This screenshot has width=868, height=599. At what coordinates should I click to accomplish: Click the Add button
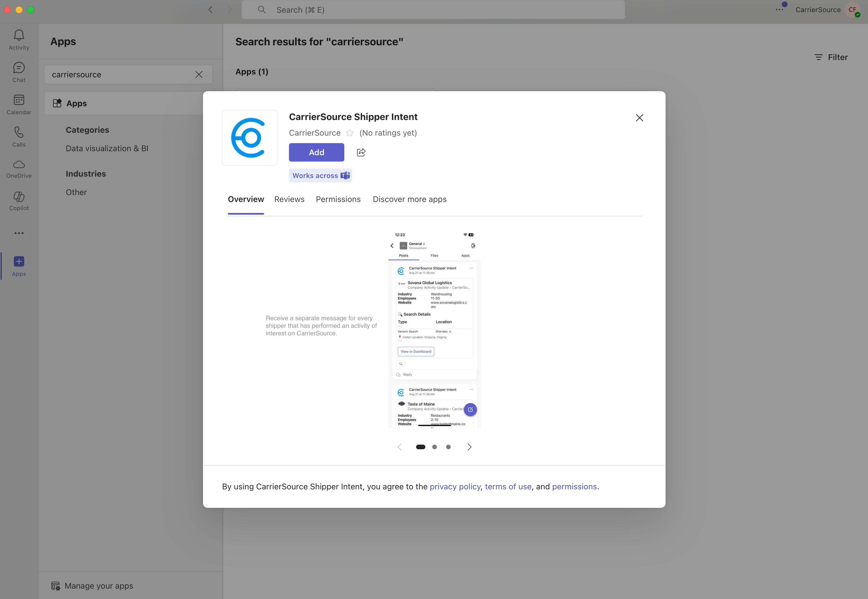[316, 152]
